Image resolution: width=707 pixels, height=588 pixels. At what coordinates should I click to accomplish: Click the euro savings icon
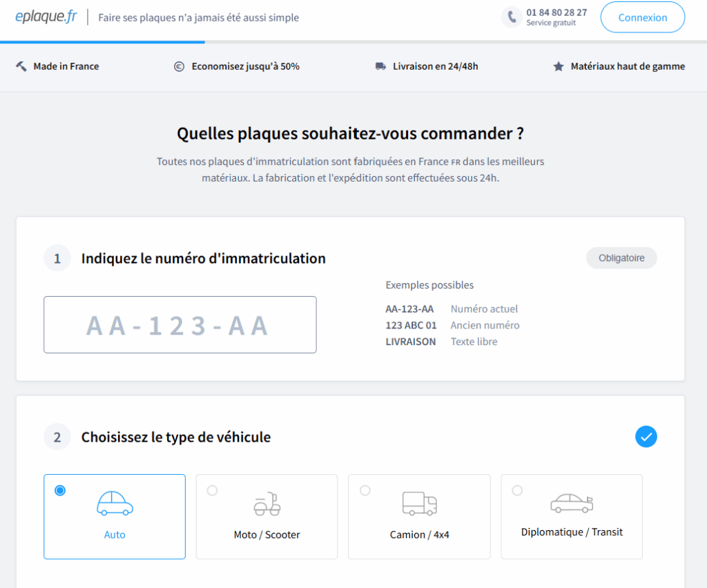pyautogui.click(x=180, y=66)
